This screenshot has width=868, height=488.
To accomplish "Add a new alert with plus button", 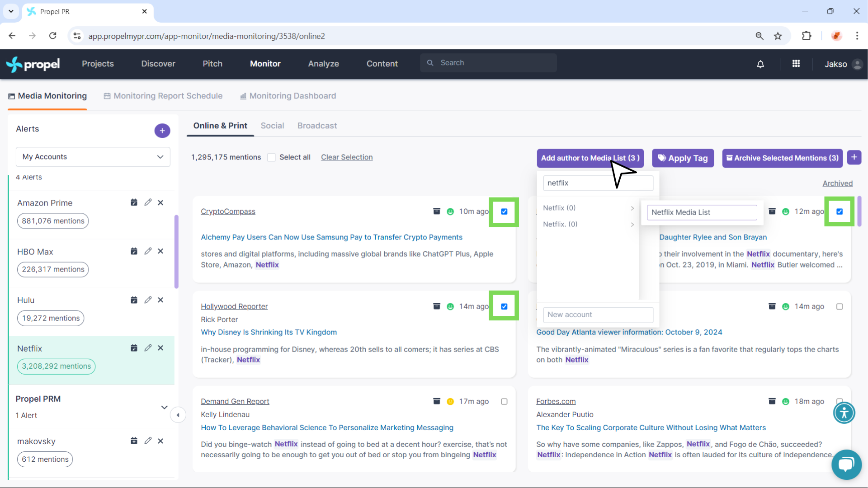I will (x=162, y=131).
